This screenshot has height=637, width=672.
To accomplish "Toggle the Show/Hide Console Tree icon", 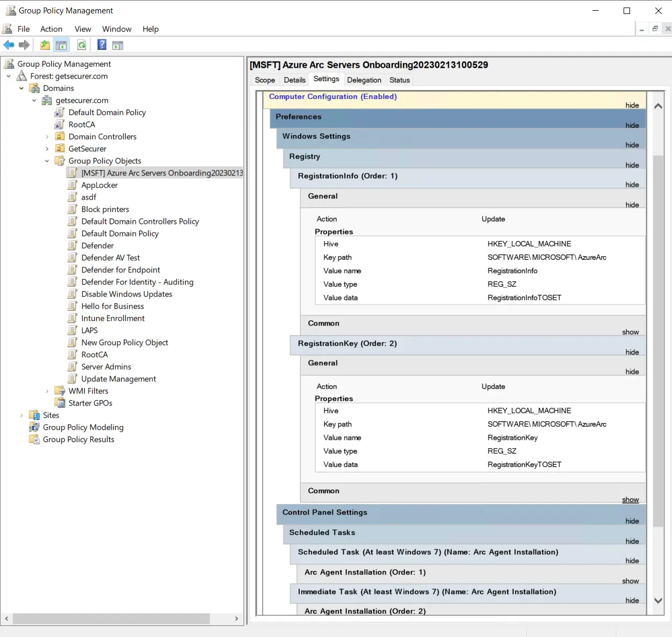I will click(61, 45).
